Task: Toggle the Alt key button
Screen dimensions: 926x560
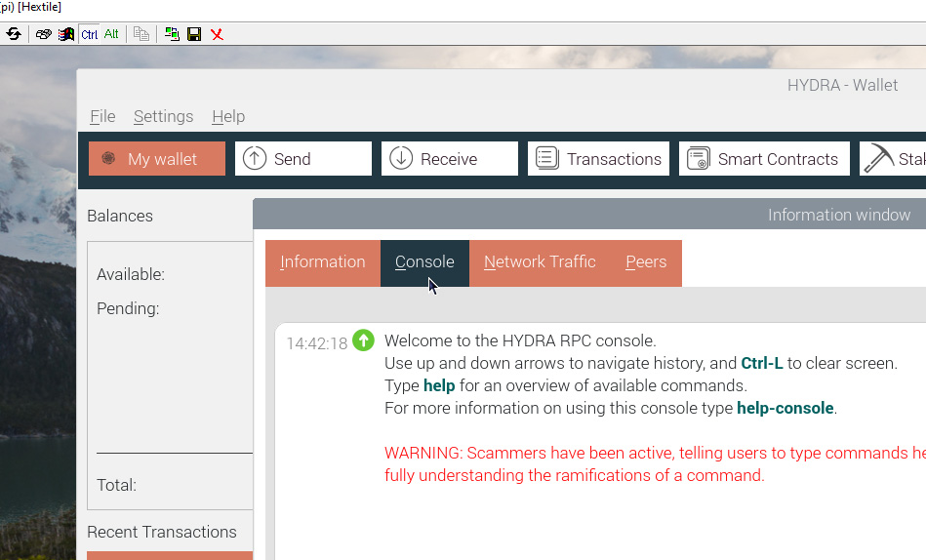Action: (x=111, y=34)
